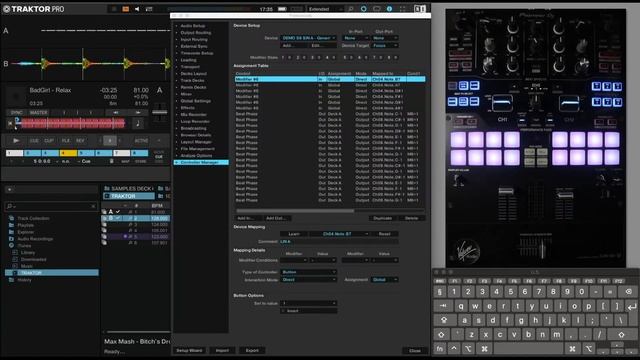Toggle the loop ACTIVE button
The width and height of the screenshot is (640, 360).
pyautogui.click(x=141, y=141)
